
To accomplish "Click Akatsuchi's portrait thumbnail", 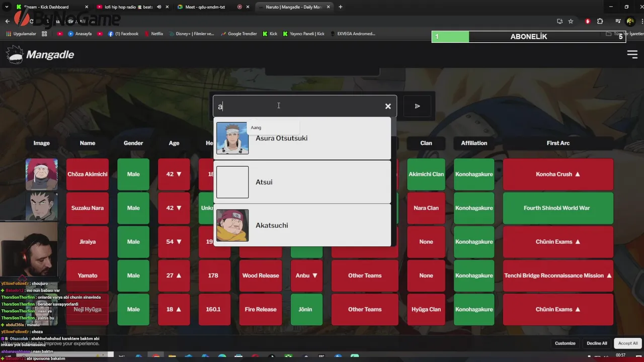I will click(232, 225).
